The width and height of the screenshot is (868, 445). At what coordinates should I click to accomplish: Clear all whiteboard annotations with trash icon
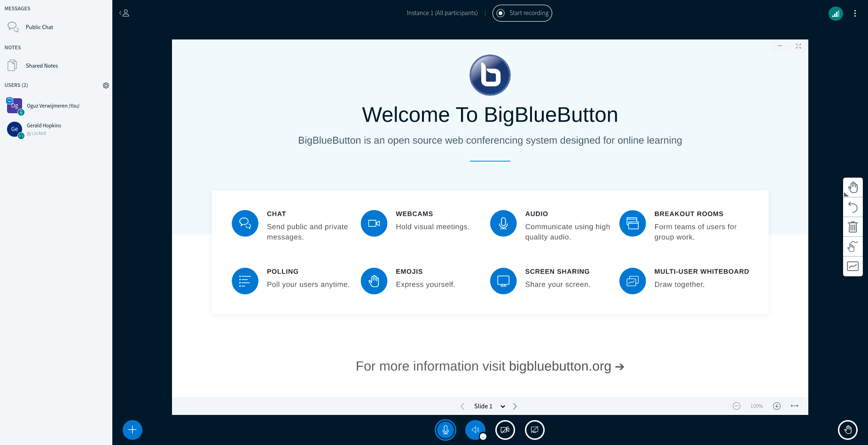pos(853,227)
